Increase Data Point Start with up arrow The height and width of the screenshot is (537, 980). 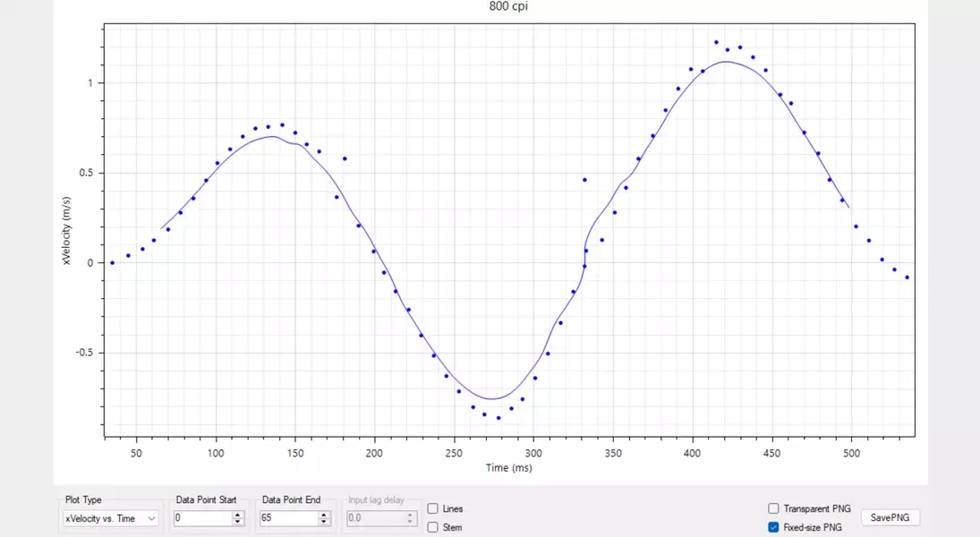click(x=238, y=515)
